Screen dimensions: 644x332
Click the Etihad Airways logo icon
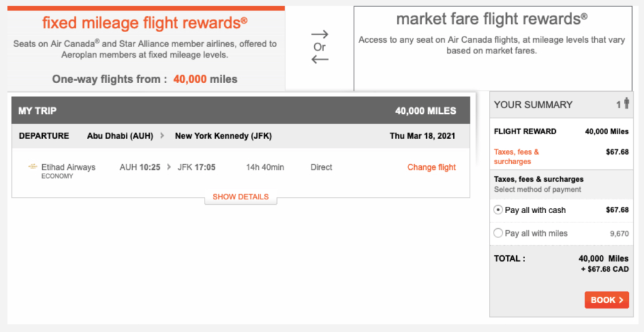pos(33,167)
